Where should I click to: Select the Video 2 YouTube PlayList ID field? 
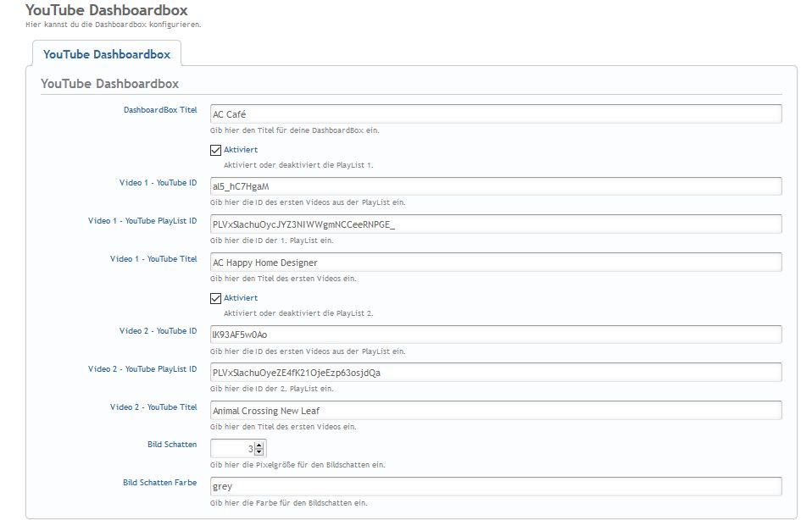pos(496,373)
